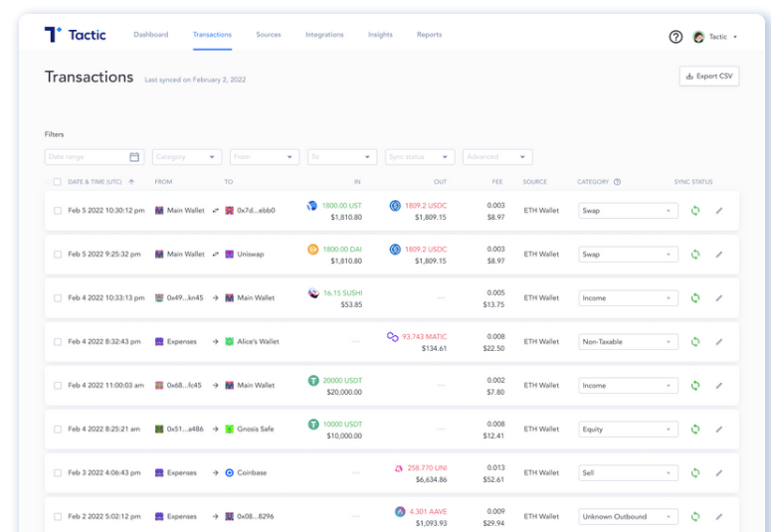This screenshot has height=532, width=771.
Task: Click sync icon for 1800.00 DAI row
Action: tap(695, 255)
